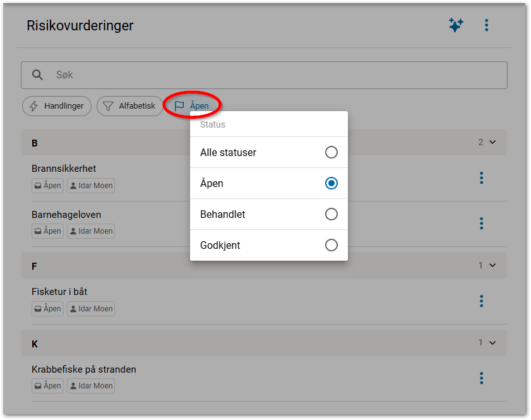Viewport: 531px width, 420px height.
Task: Click the Åpen status filter chip
Action: coord(192,106)
